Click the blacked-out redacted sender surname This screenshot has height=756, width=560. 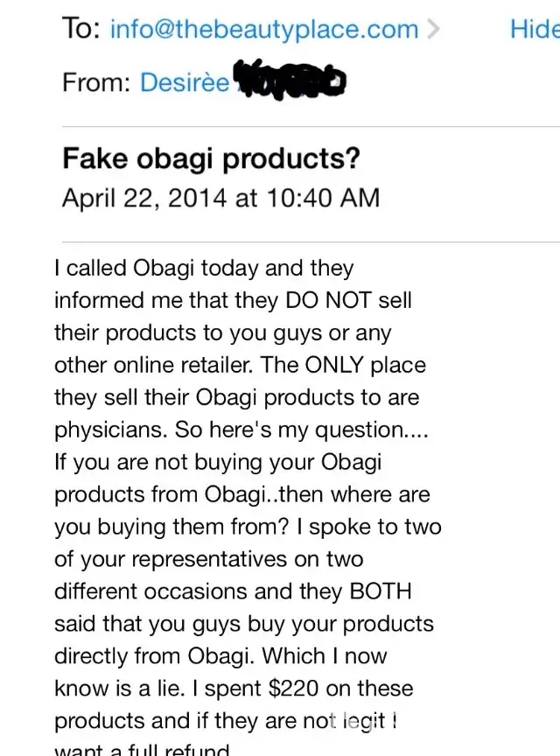click(290, 80)
